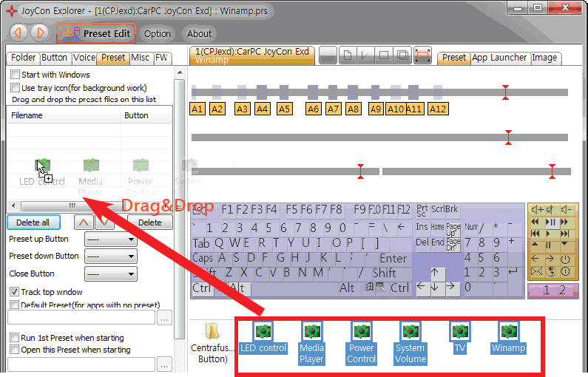Select the System Volume preset file
This screenshot has width=588, height=377.
(x=410, y=342)
